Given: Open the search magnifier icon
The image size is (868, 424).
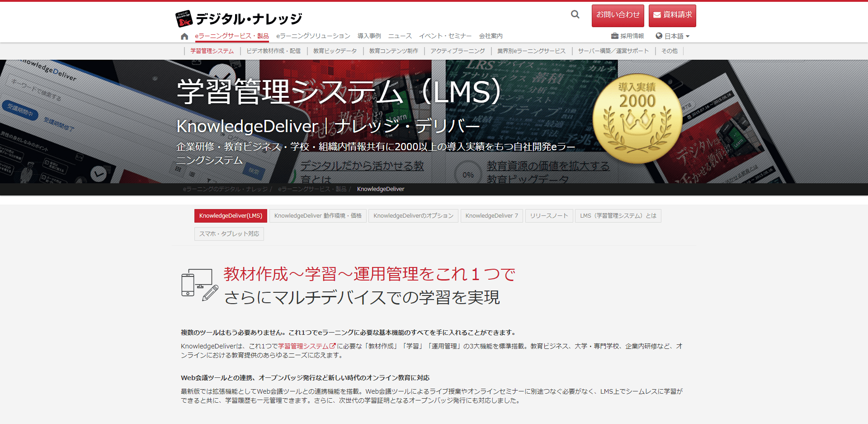Looking at the screenshot, I should click(575, 14).
